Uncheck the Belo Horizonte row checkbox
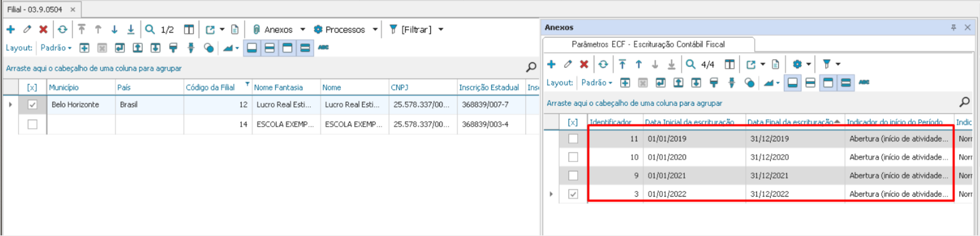This screenshot has width=980, height=236. [33, 105]
